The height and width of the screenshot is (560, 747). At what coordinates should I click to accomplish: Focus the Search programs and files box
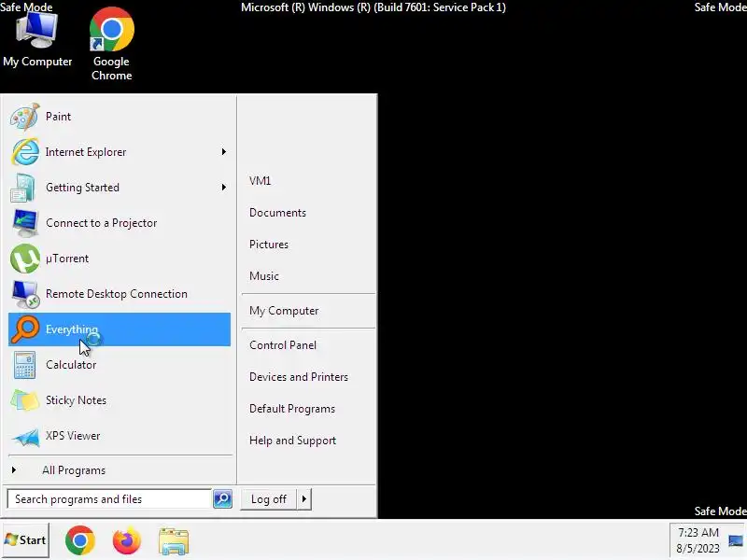109,499
